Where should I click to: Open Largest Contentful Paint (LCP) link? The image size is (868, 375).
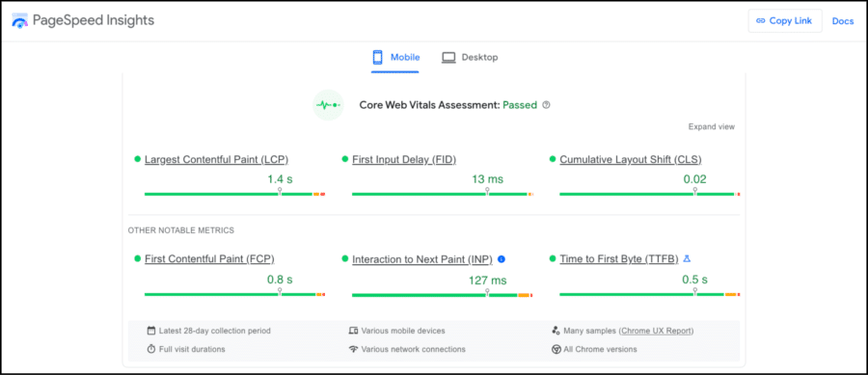[x=216, y=160]
